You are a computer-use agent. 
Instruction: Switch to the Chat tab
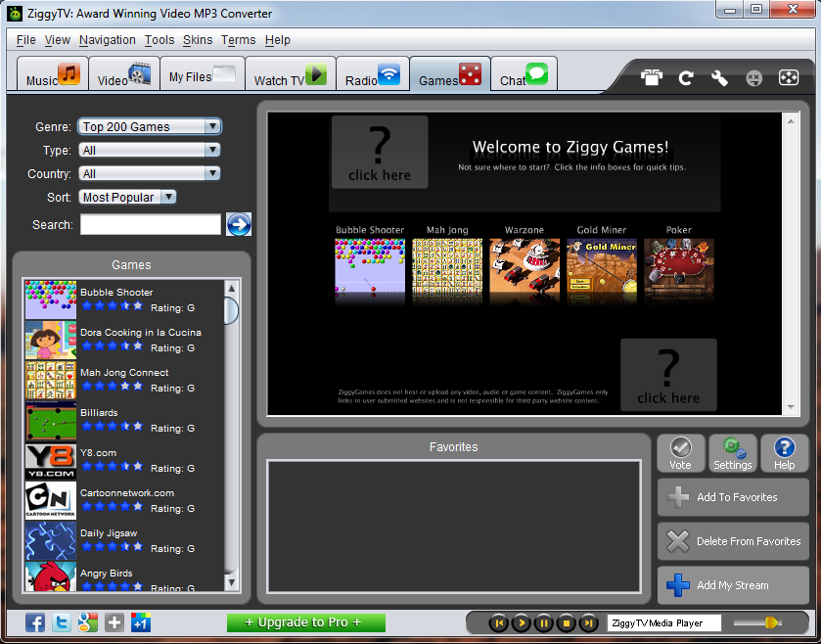point(524,74)
